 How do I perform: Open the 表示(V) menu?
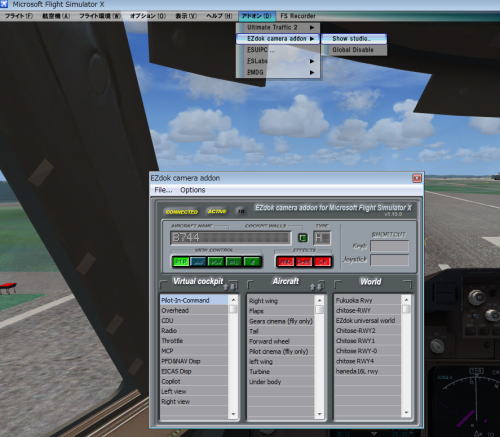(x=186, y=16)
